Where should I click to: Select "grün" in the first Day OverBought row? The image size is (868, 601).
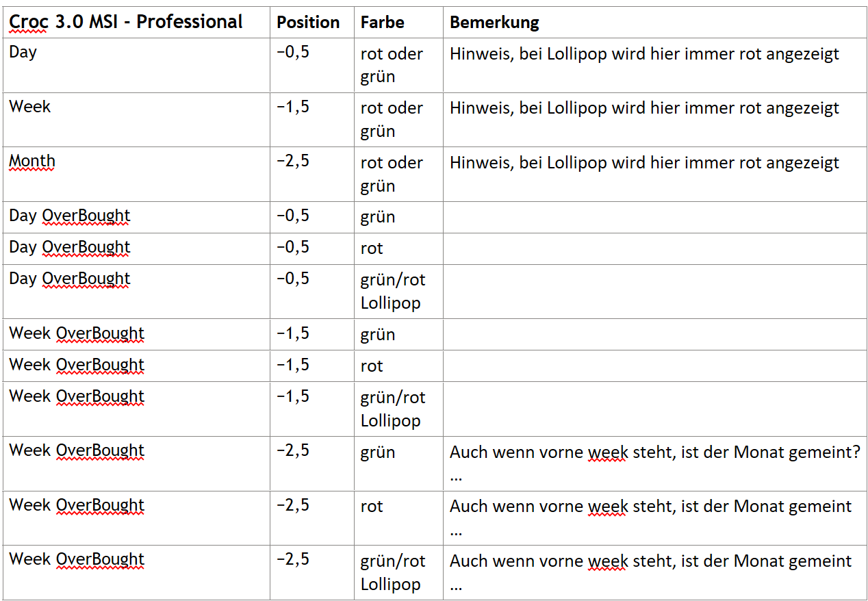[378, 217]
